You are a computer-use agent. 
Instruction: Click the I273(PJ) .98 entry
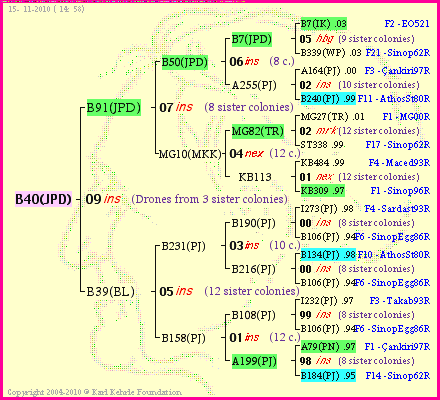coord(327,209)
